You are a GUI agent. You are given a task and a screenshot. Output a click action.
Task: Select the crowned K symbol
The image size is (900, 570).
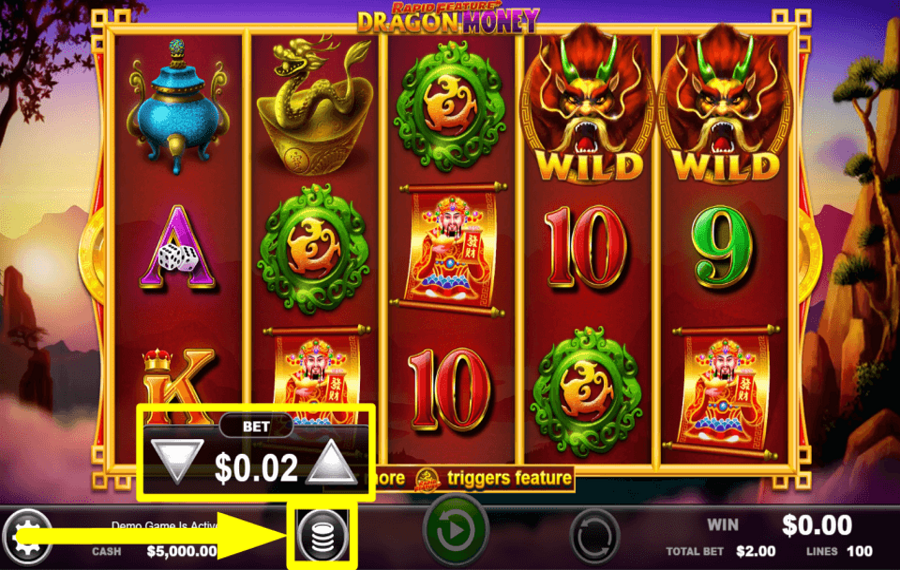tap(177, 379)
